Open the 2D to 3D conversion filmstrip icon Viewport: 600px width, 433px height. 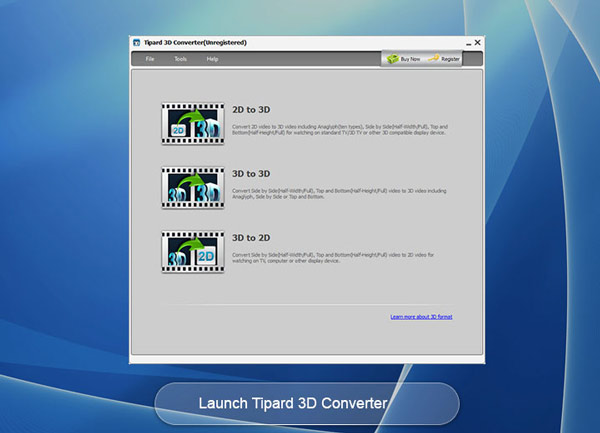click(193, 122)
